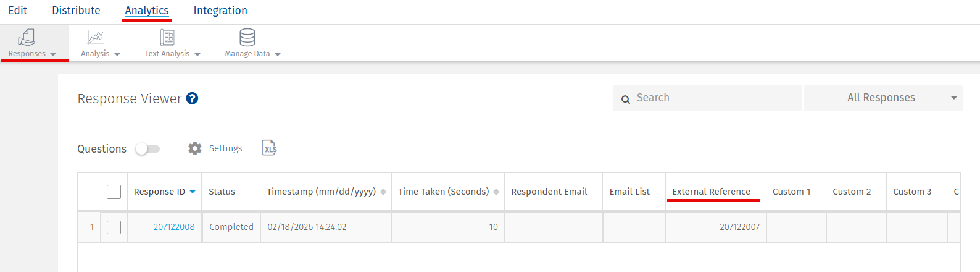This screenshot has width=980, height=272.
Task: Sort by the Timestamp column arrows
Action: [383, 192]
